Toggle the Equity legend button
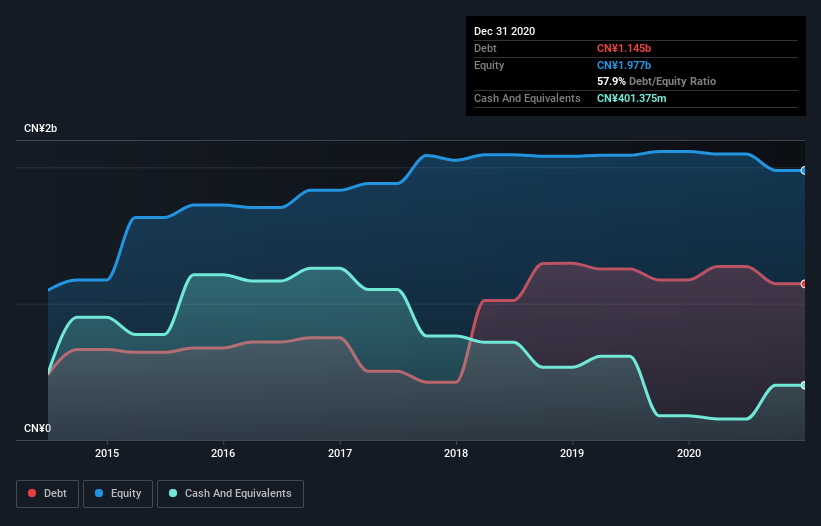This screenshot has height=526, width=821. 118,494
